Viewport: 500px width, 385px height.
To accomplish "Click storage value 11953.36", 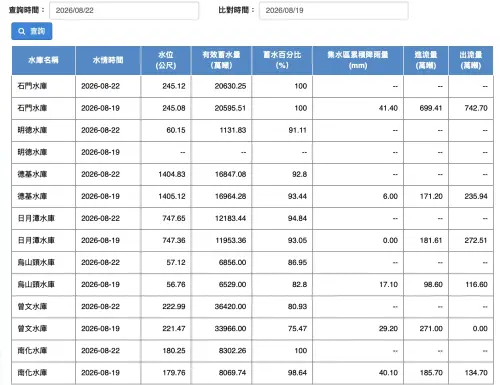I will [x=231, y=240].
